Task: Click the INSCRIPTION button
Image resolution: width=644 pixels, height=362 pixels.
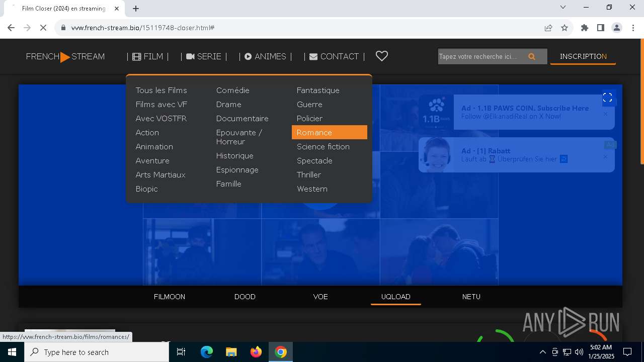Action: [x=583, y=56]
